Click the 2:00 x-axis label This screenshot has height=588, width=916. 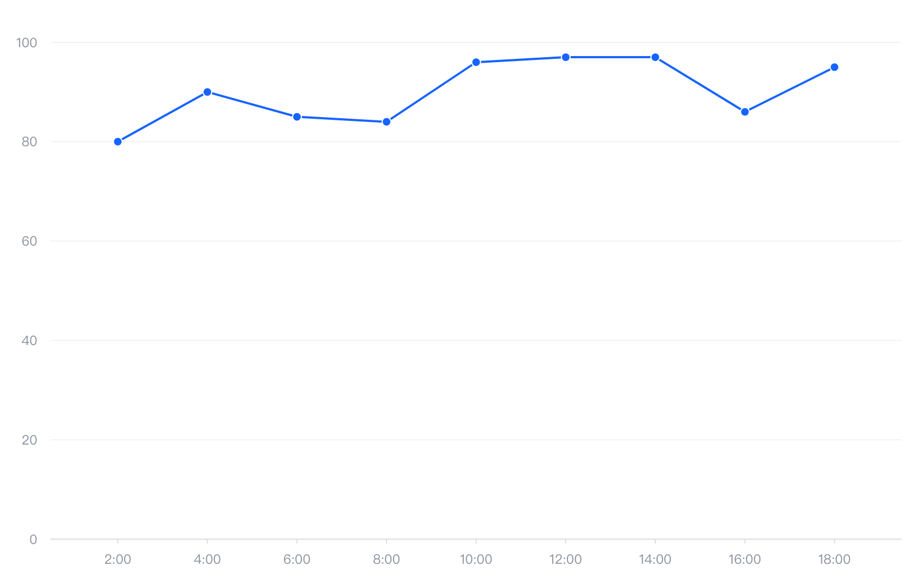[x=118, y=559]
